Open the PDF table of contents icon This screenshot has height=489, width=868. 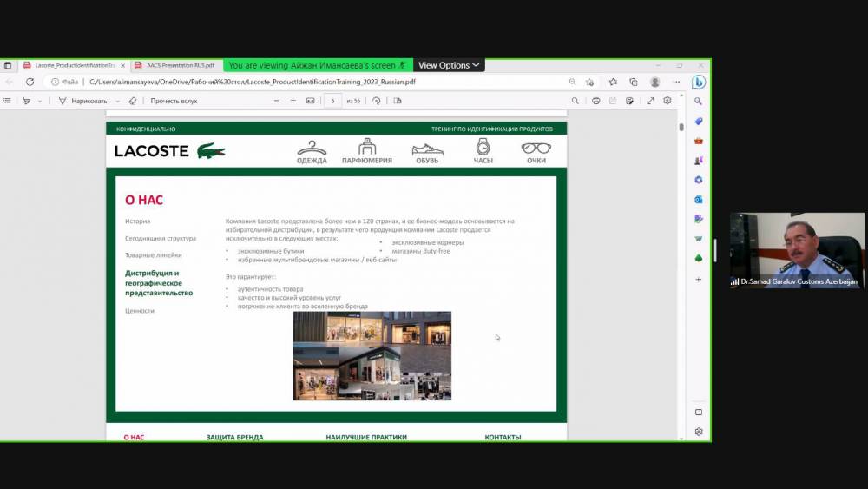pyautogui.click(x=7, y=101)
